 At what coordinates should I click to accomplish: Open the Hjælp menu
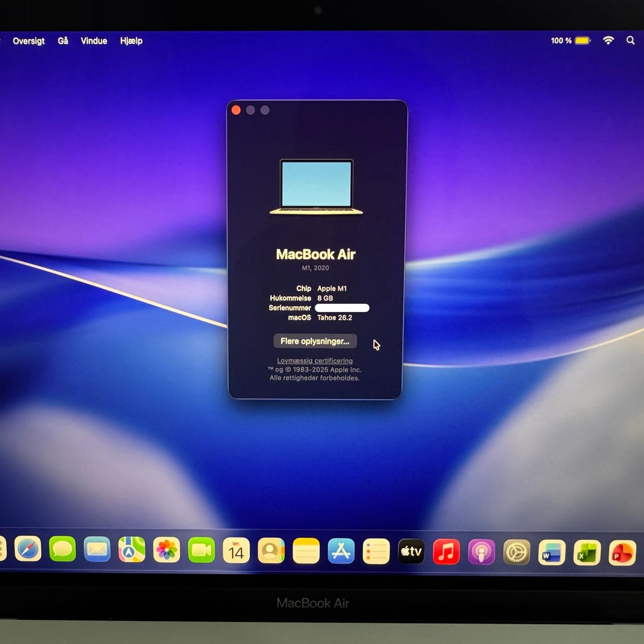point(131,41)
